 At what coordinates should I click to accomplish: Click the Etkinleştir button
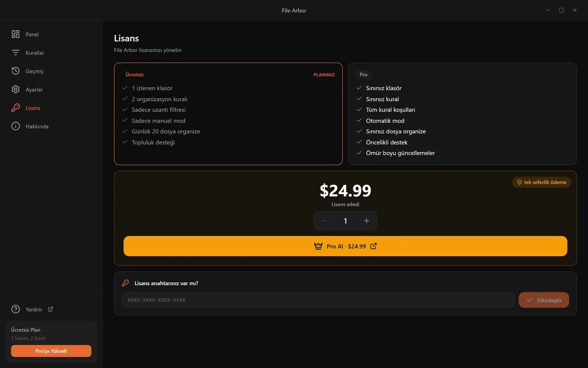[x=544, y=300]
